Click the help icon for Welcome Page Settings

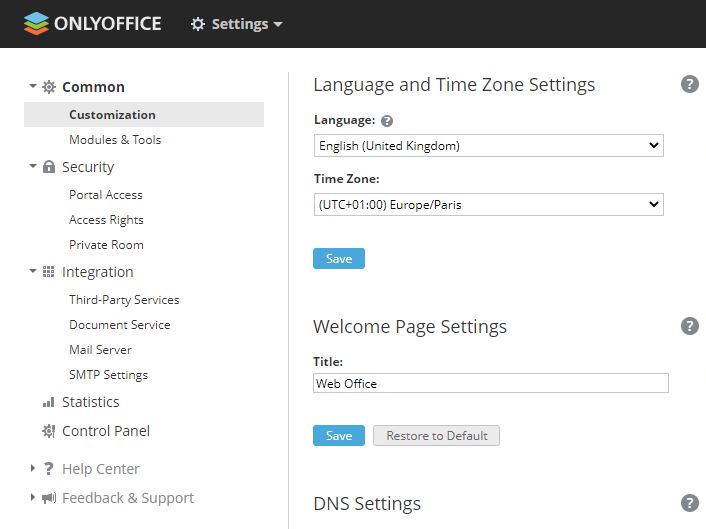point(689,326)
